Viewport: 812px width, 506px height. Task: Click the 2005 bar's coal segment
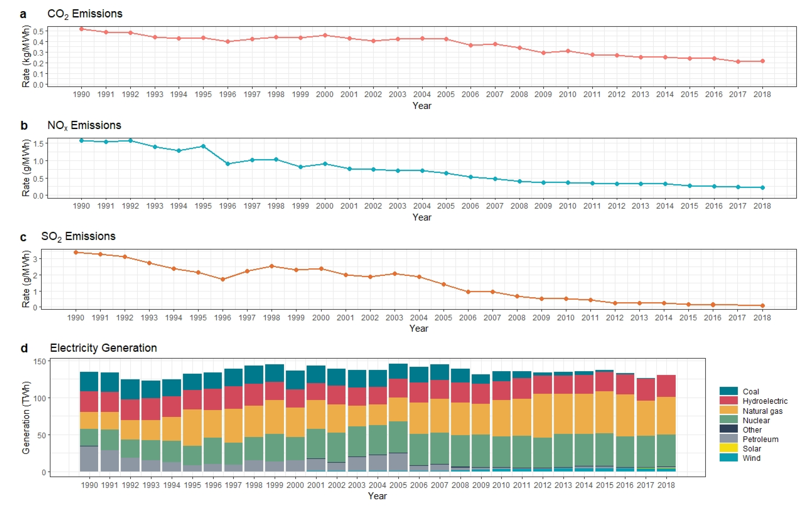pyautogui.click(x=398, y=371)
